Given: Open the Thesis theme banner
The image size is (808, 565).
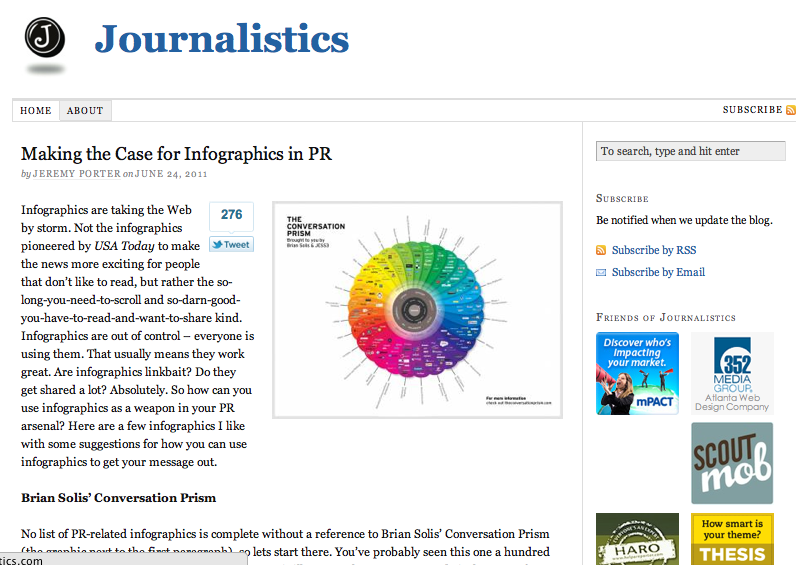Looking at the screenshot, I should coord(732,539).
